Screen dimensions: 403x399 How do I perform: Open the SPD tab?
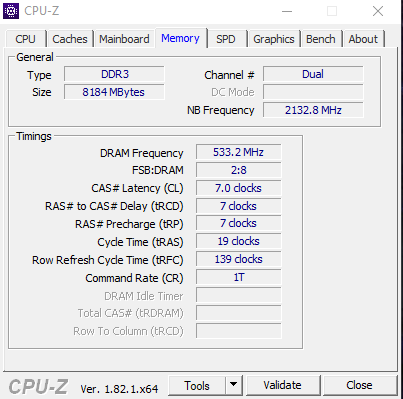(226, 39)
